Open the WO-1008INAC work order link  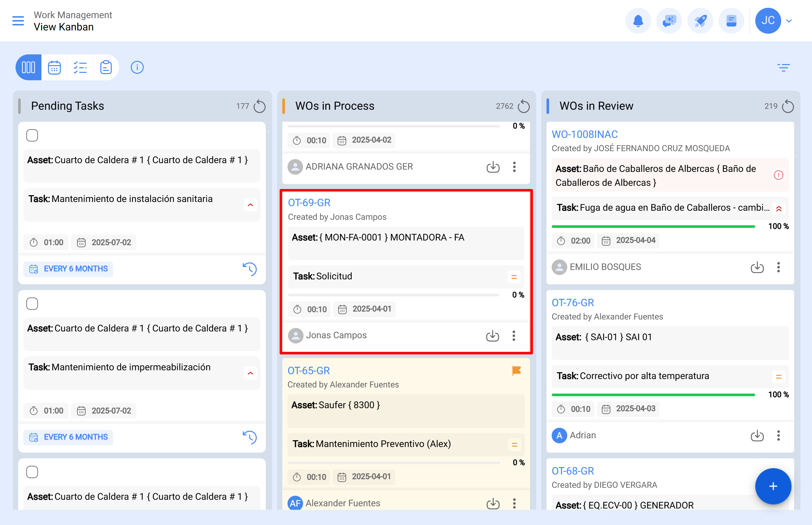[x=584, y=134]
